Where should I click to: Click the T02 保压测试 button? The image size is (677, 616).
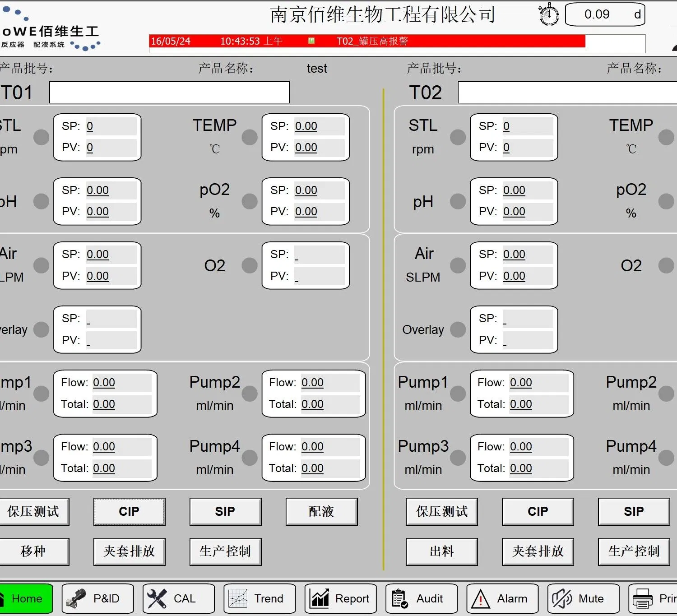click(x=442, y=512)
